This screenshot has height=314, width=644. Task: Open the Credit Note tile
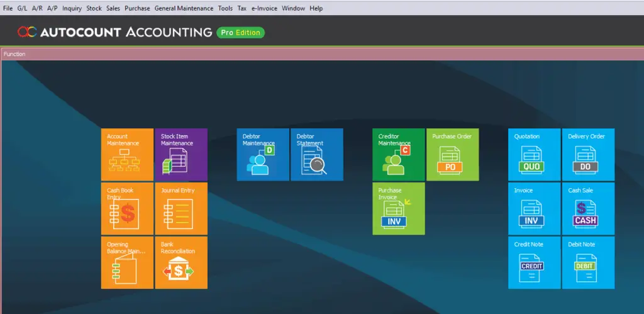pyautogui.click(x=535, y=262)
